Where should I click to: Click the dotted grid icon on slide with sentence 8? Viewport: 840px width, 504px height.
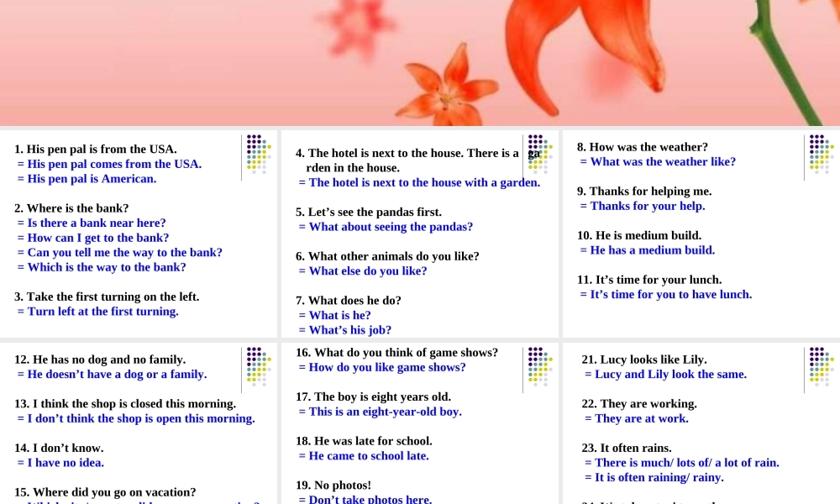tap(822, 155)
